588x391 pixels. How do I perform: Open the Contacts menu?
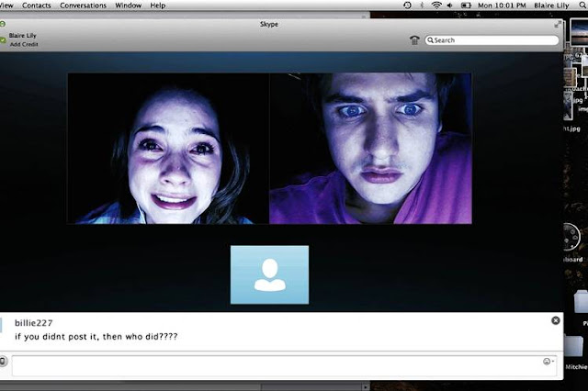tap(37, 6)
